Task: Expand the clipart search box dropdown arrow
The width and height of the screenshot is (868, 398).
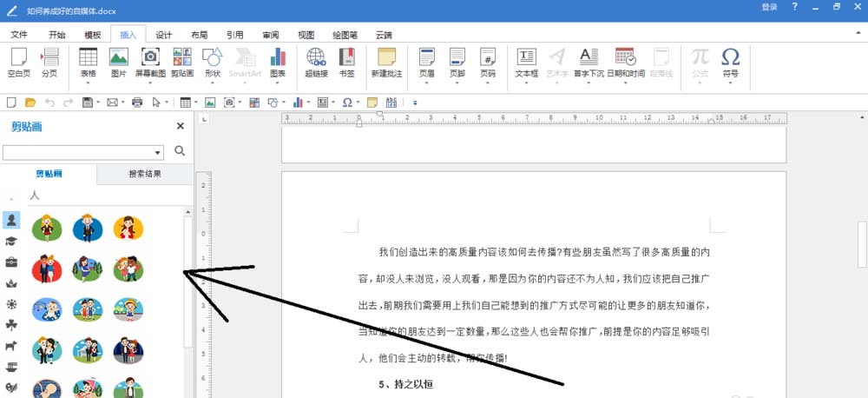Action: tap(158, 152)
